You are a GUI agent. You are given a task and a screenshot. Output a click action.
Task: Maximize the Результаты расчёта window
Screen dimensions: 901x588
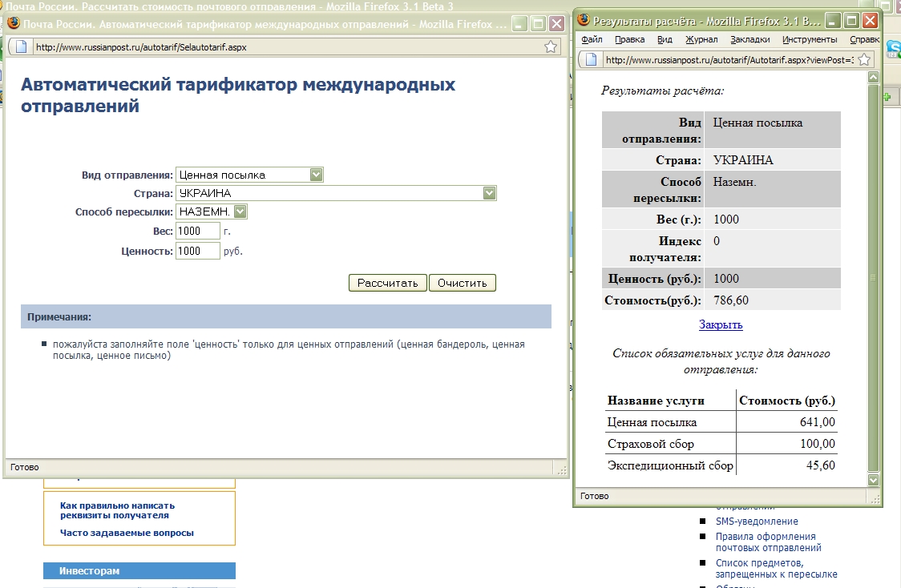[x=852, y=20]
